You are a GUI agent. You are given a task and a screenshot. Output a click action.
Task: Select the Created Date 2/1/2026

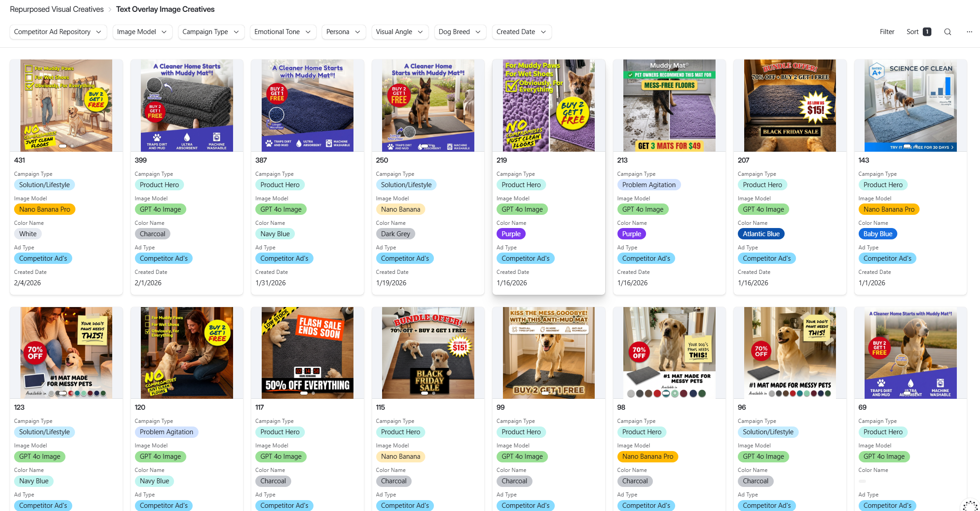coord(148,283)
